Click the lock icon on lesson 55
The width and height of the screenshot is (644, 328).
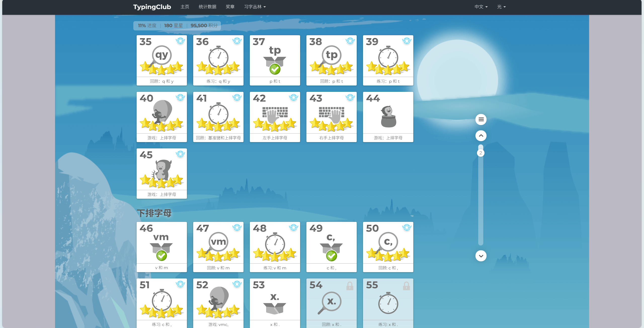[406, 286]
